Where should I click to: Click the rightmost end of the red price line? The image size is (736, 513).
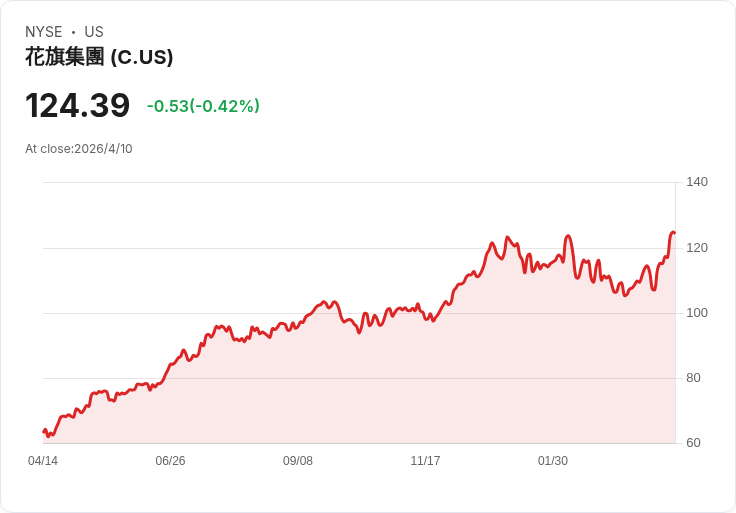pos(674,233)
